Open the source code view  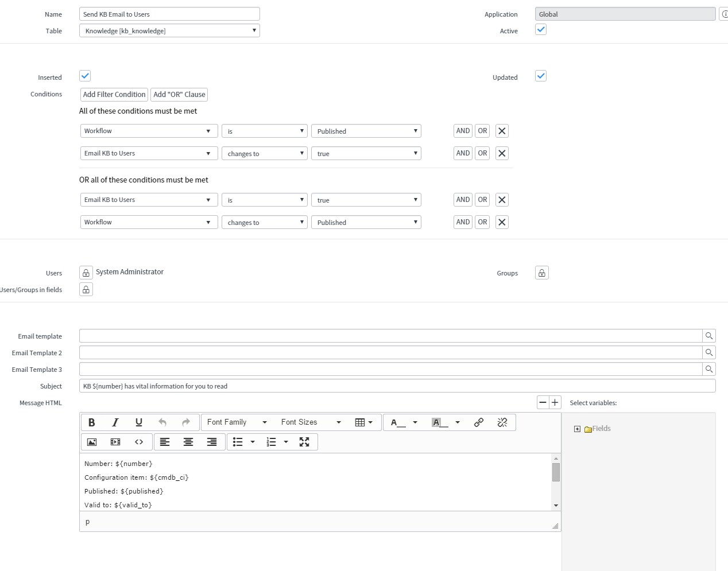(x=139, y=442)
